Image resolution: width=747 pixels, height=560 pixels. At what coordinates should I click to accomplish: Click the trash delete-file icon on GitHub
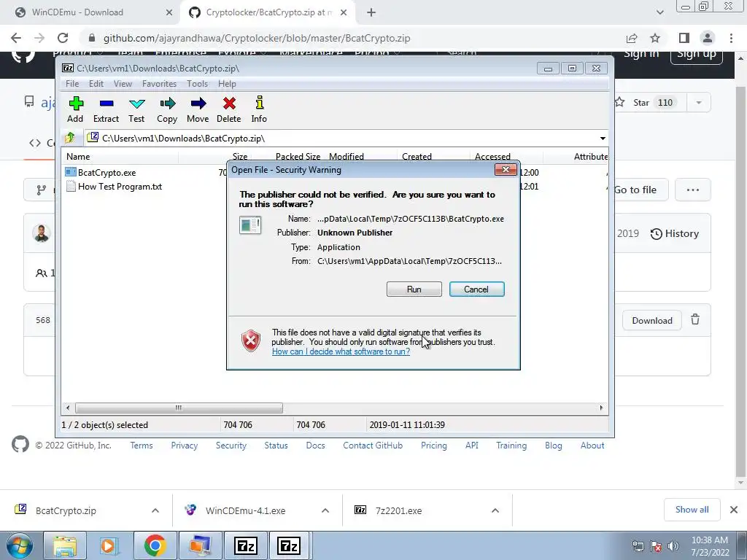[x=695, y=319]
